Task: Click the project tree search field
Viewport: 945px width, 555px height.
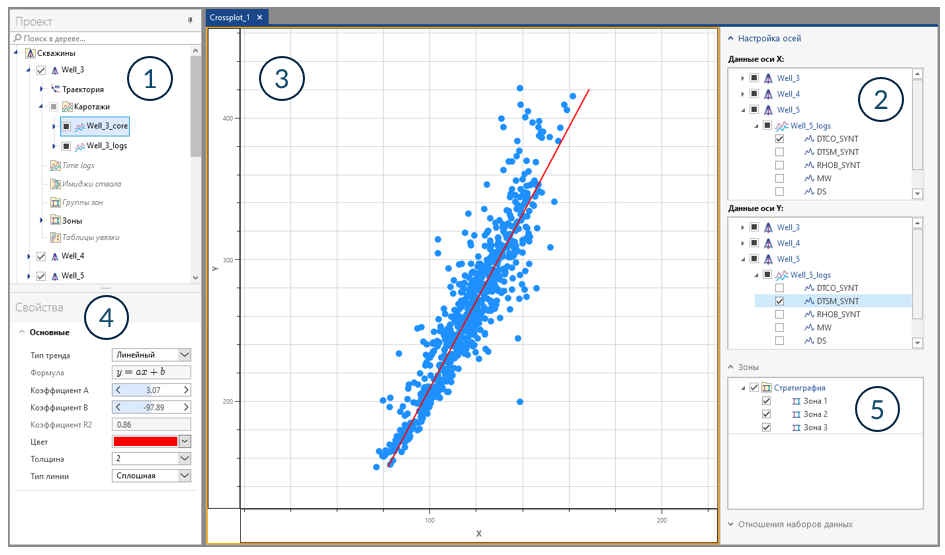Action: [x=105, y=38]
